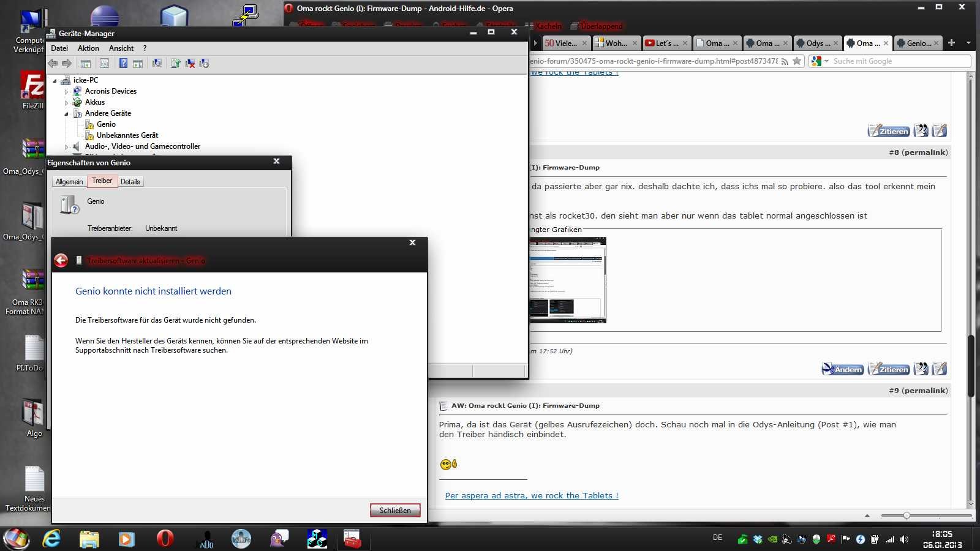Open RSS feed icon in address bar

784,61
